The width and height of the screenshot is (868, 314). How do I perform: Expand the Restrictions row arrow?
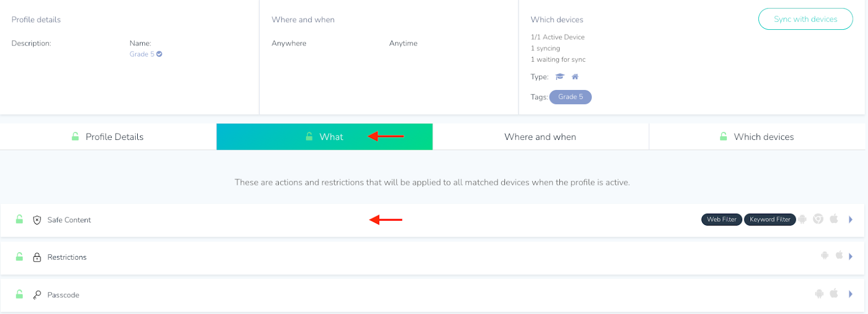pyautogui.click(x=851, y=256)
